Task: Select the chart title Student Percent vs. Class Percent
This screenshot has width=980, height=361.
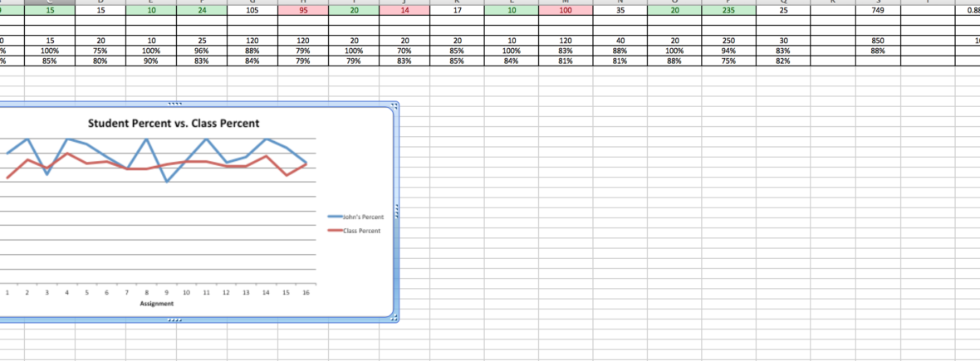Action: [174, 124]
